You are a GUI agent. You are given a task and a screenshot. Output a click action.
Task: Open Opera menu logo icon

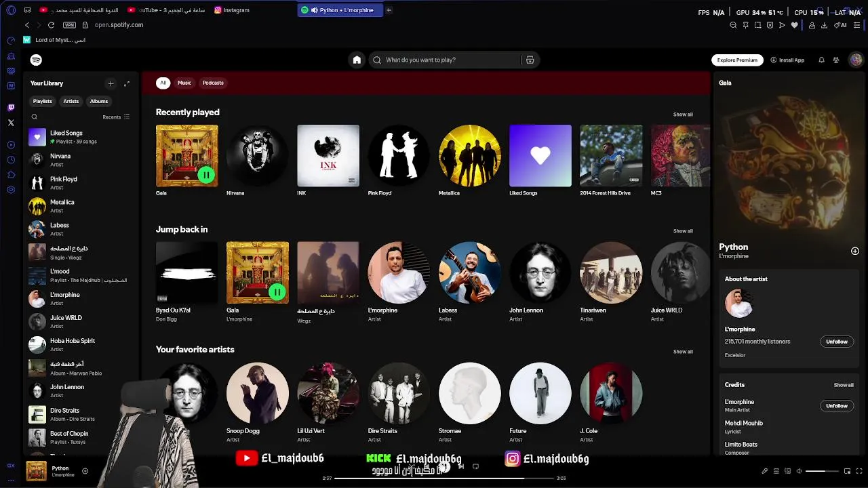click(x=11, y=10)
